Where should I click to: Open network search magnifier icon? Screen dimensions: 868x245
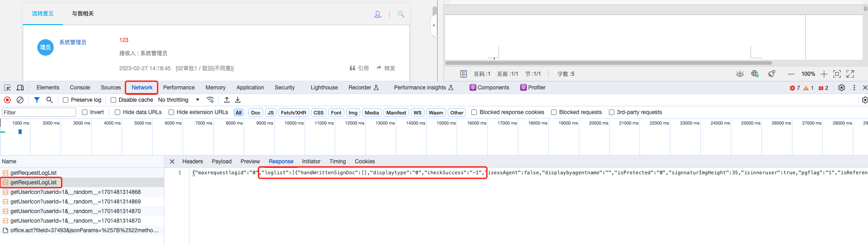click(x=50, y=100)
